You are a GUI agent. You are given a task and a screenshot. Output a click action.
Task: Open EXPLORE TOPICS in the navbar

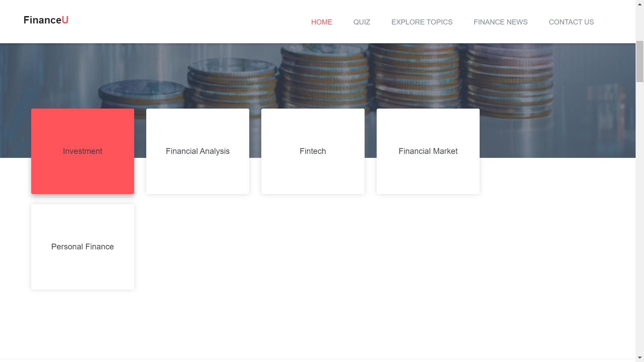coord(422,22)
